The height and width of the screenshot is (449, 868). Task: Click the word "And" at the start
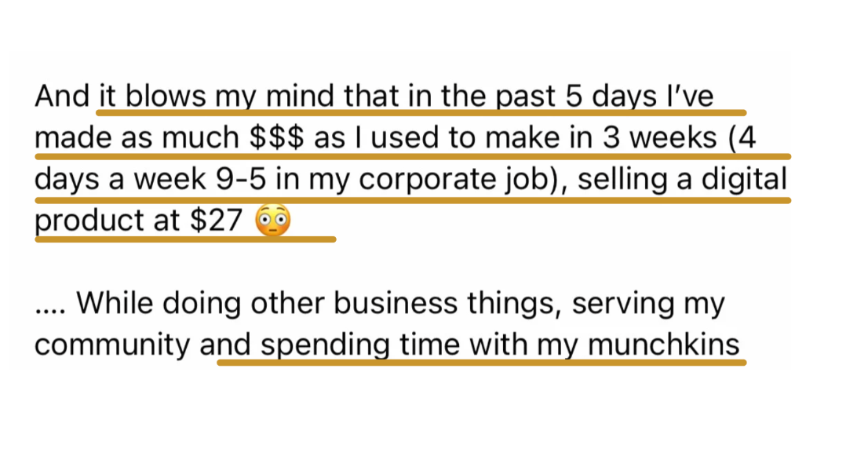coord(62,97)
